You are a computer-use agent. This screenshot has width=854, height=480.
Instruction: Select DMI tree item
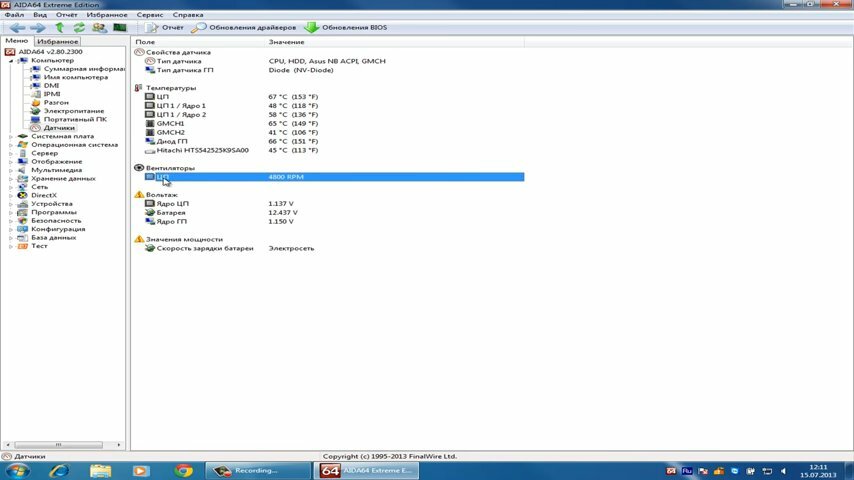pyautogui.click(x=51, y=86)
